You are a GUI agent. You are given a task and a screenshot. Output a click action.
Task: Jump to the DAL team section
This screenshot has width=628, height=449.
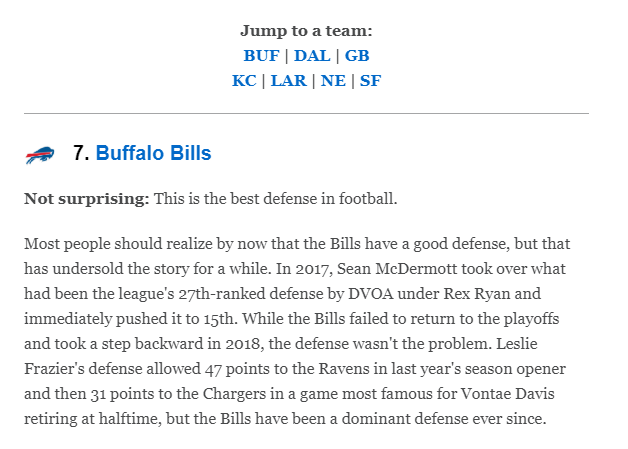(312, 56)
